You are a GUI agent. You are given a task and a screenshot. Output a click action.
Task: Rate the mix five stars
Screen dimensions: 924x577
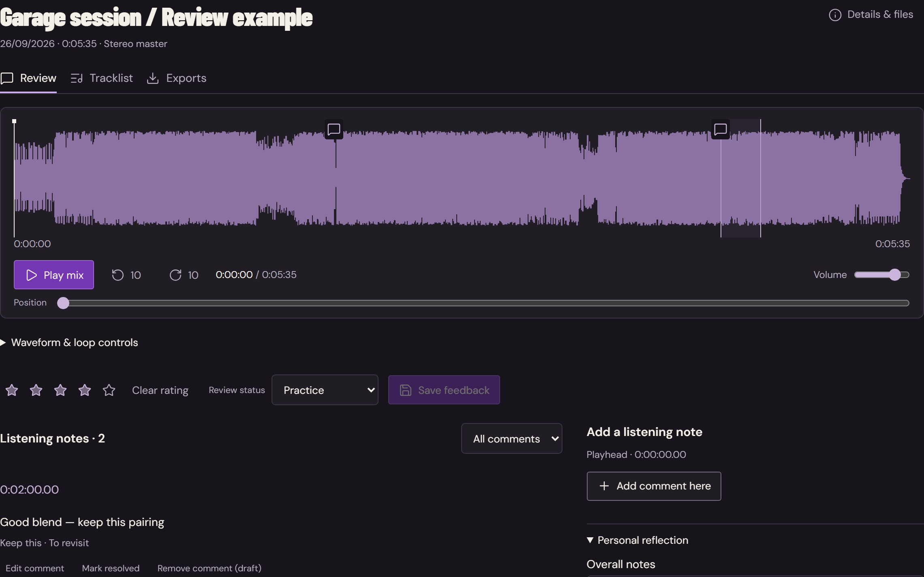109,390
